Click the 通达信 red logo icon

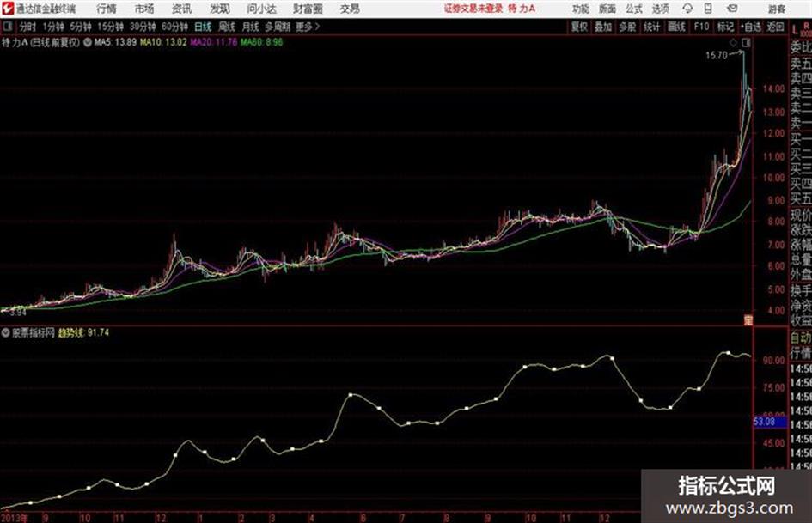(7, 9)
